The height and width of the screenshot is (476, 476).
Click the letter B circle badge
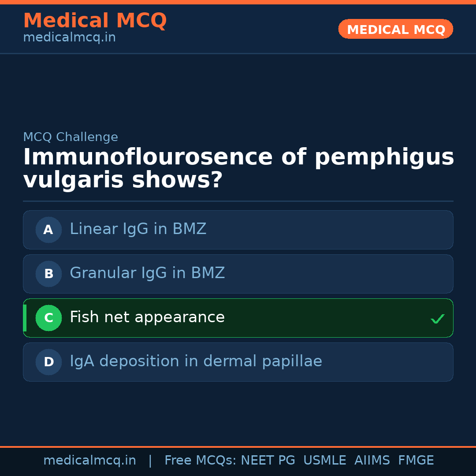48,274
